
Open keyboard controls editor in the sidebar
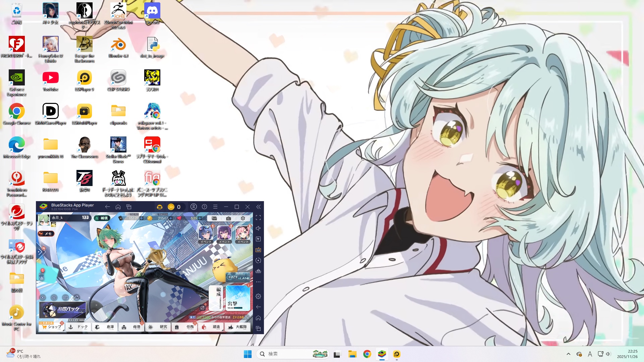(x=258, y=250)
